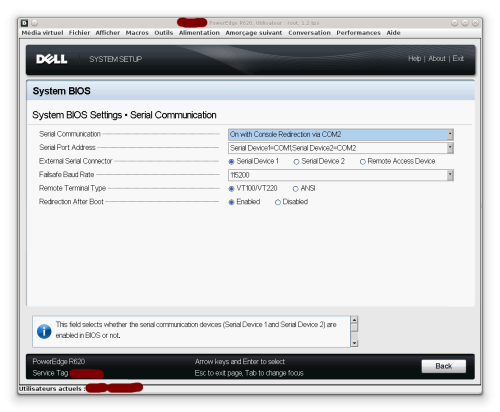Select Serial Device 2 radio button
This screenshot has height=412, width=500.
coord(296,162)
